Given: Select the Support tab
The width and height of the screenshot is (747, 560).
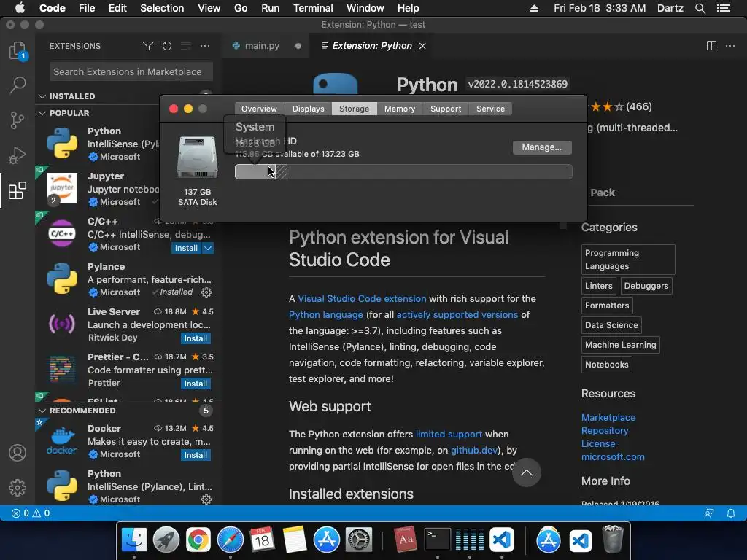Looking at the screenshot, I should click(x=446, y=109).
